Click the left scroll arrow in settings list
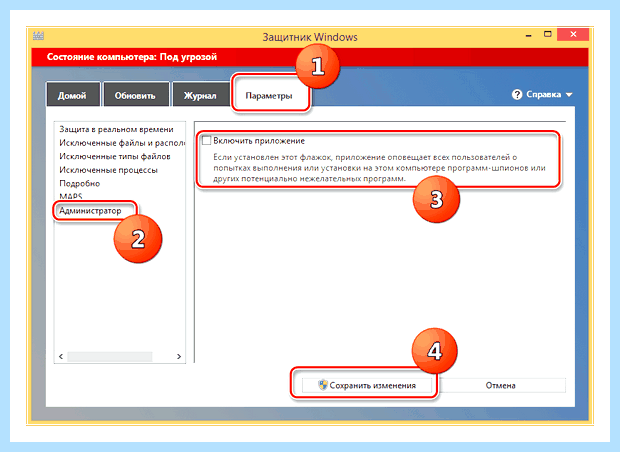 61,356
